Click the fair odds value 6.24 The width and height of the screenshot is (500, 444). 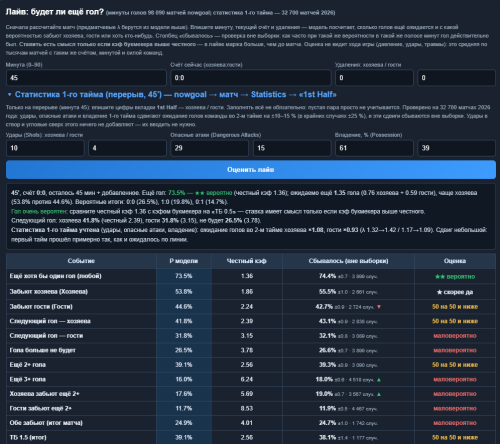pos(247,379)
